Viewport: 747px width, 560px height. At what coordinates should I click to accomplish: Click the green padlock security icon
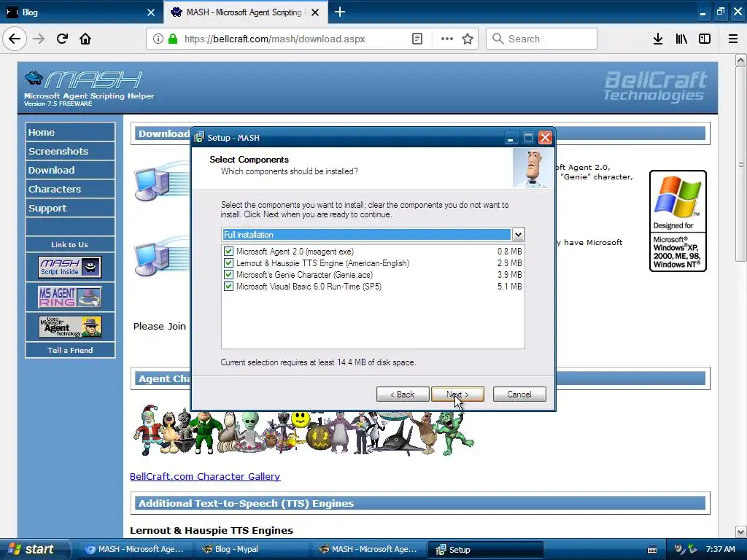[x=173, y=39]
